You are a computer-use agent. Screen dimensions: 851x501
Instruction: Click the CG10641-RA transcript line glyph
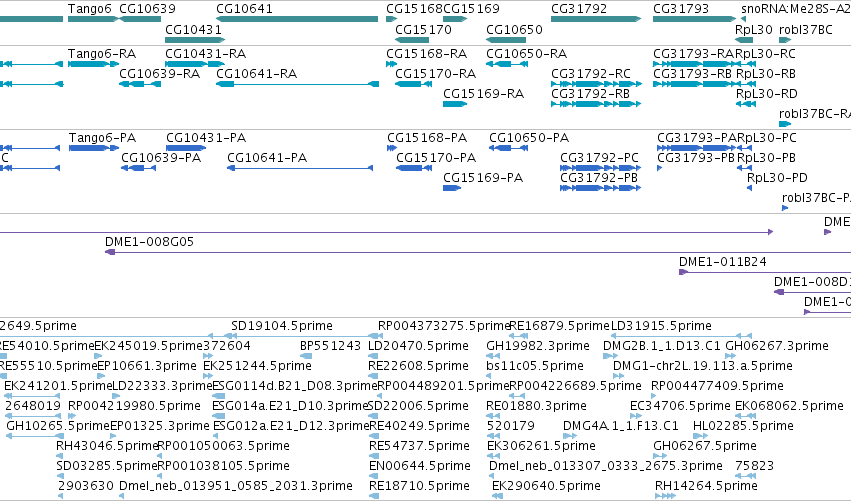pyautogui.click(x=297, y=84)
